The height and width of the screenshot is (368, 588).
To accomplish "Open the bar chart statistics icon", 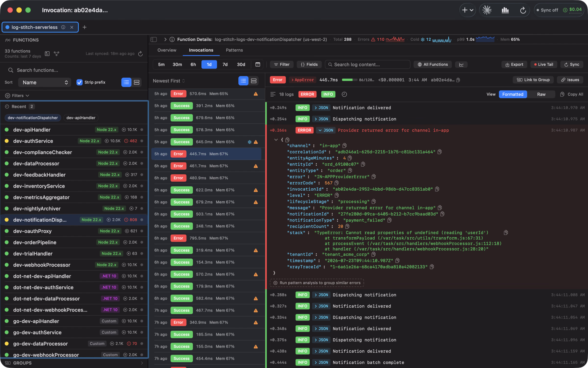I will point(505,10).
